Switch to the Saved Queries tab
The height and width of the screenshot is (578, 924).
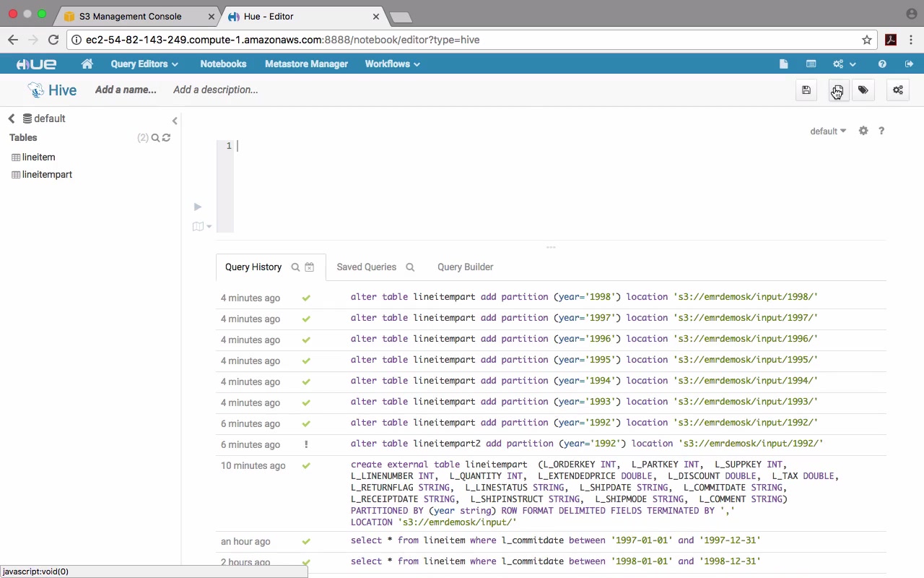pos(366,267)
